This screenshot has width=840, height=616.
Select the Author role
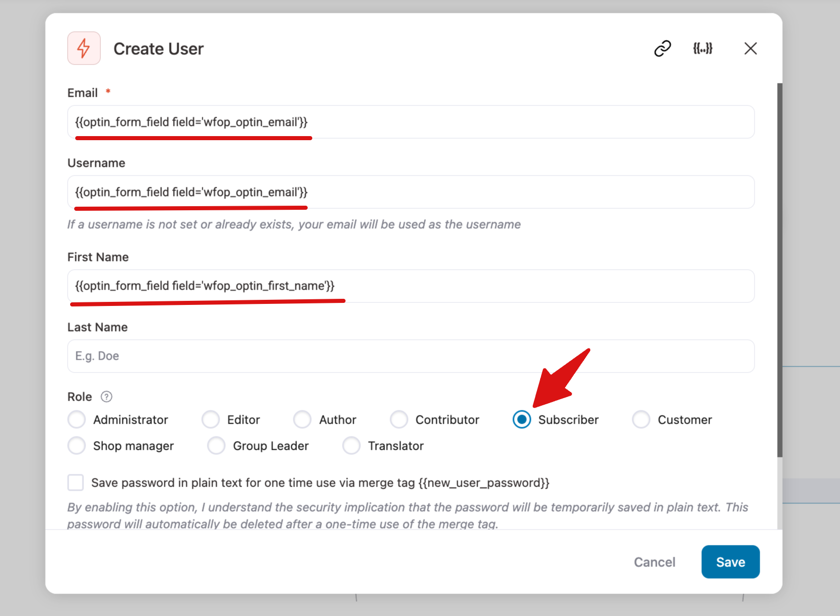point(302,420)
